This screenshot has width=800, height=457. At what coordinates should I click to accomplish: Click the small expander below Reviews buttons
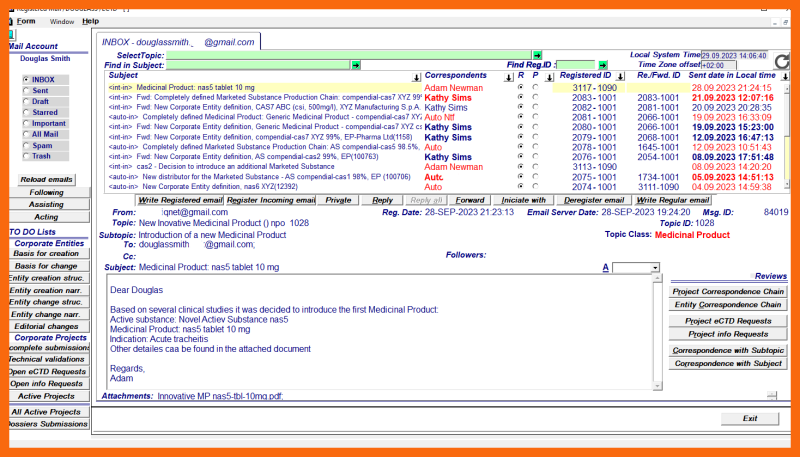coord(771,395)
